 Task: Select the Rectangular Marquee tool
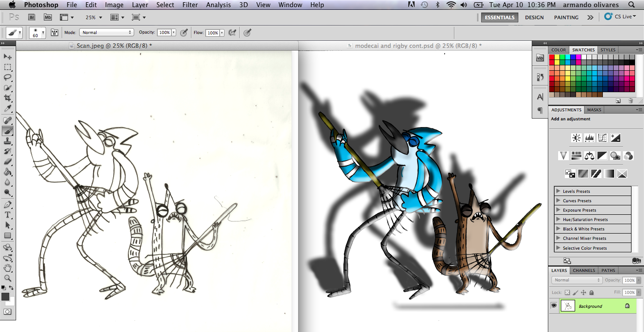pyautogui.click(x=8, y=67)
